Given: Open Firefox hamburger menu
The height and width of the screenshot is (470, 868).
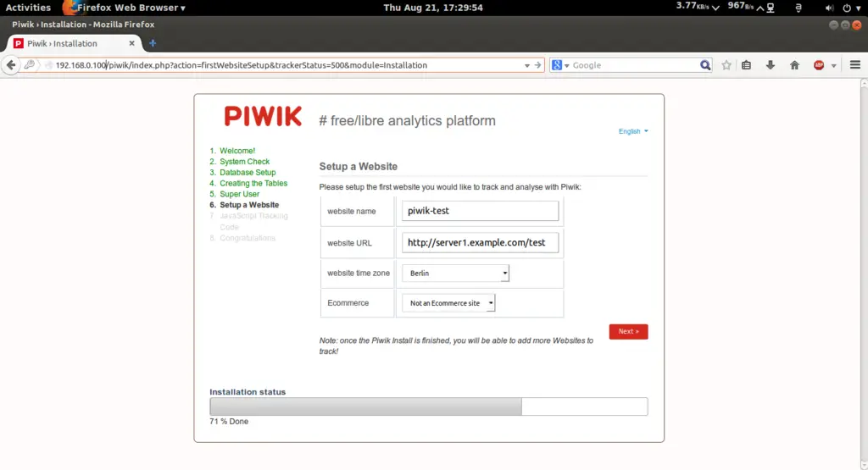Looking at the screenshot, I should (x=854, y=65).
